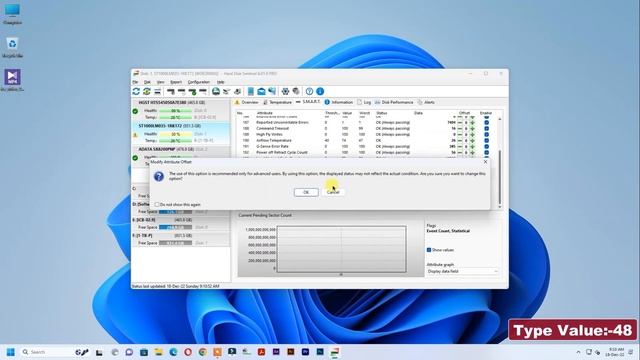Click the green check icon beside HGST disk
This screenshot has height=360, width=640.
point(135,111)
